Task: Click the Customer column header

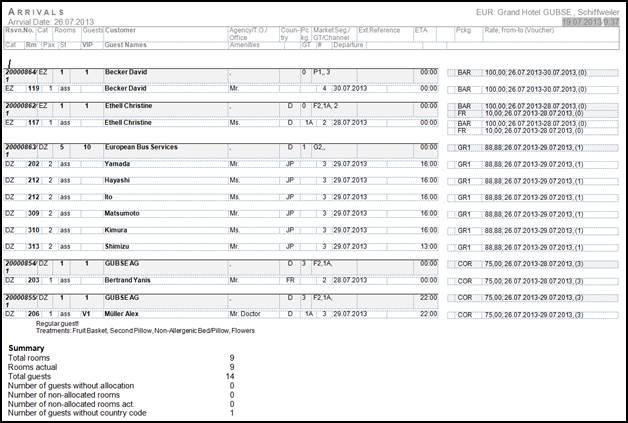Action: click(120, 30)
